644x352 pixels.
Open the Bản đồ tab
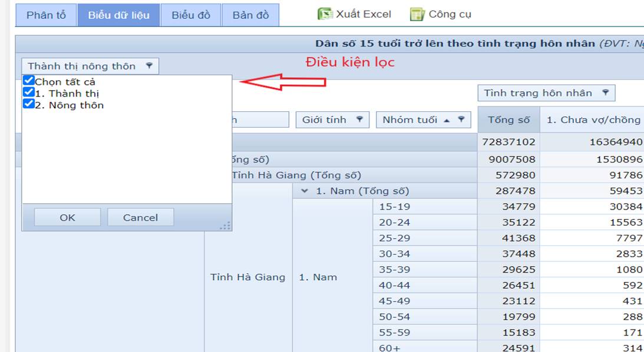click(x=250, y=15)
